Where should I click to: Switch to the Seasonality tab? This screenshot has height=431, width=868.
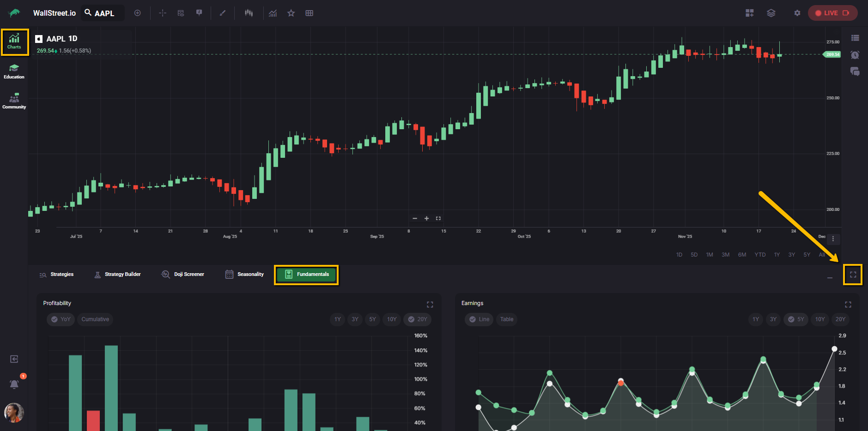point(244,275)
